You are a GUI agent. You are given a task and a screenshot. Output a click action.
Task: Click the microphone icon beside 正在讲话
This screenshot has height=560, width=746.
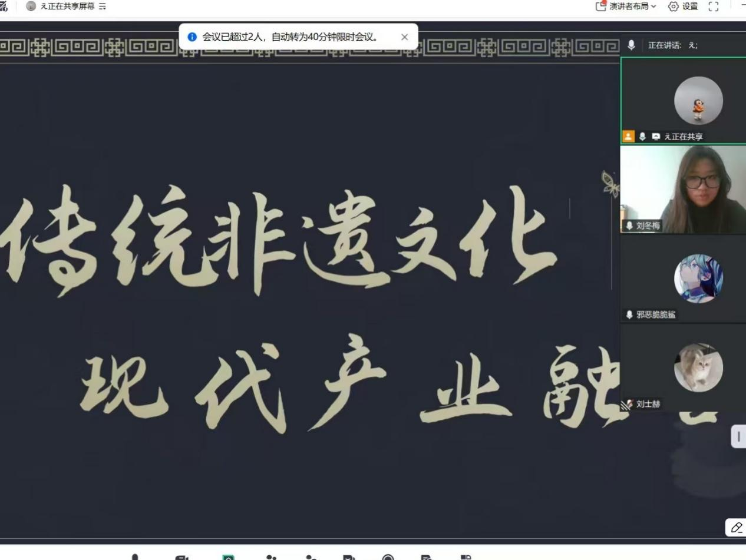(x=632, y=45)
